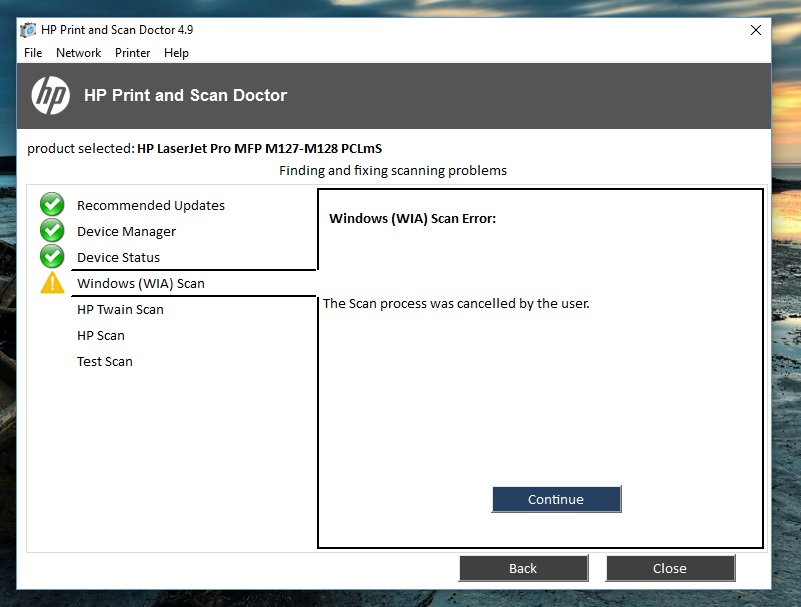
Task: Select the HP Scan step
Action: (x=101, y=336)
